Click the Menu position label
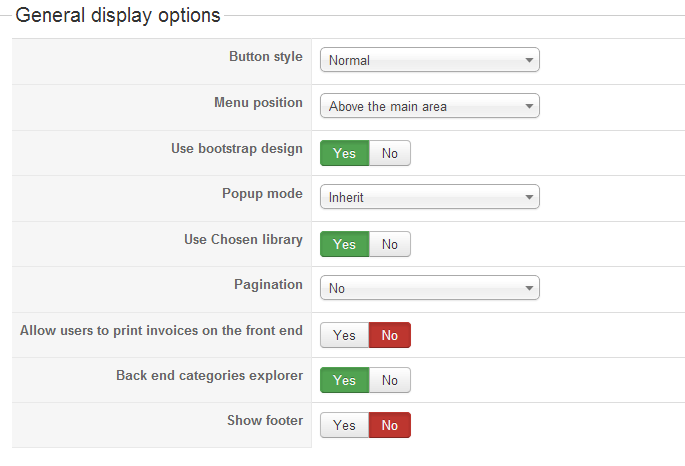Screen dimensions: 685x466 (x=258, y=102)
